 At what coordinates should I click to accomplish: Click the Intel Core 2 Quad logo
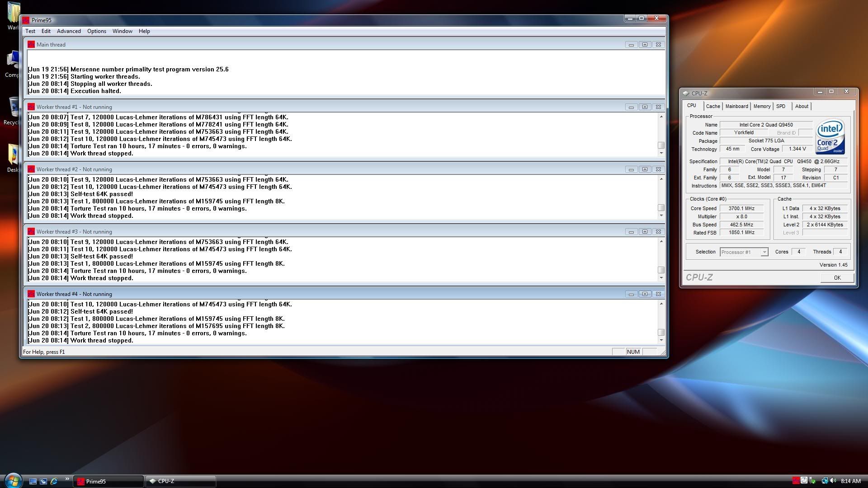830,136
